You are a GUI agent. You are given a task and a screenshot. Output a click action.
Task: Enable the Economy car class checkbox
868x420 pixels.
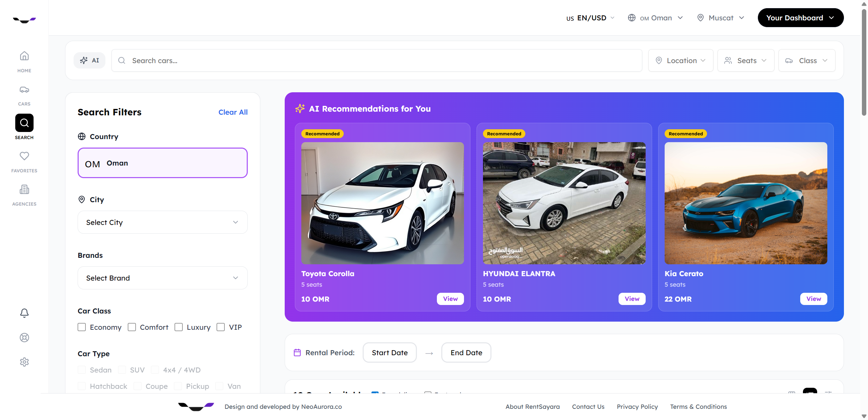[x=81, y=327]
